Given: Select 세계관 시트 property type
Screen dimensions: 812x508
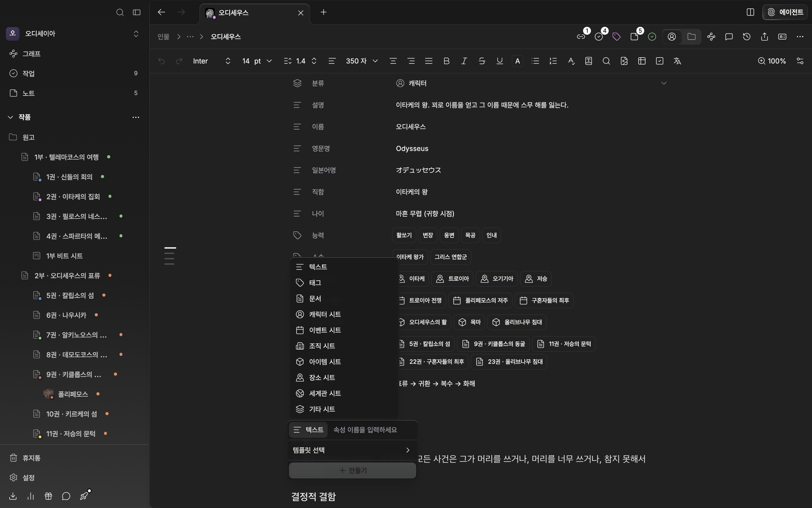Looking at the screenshot, I should coord(344,393).
